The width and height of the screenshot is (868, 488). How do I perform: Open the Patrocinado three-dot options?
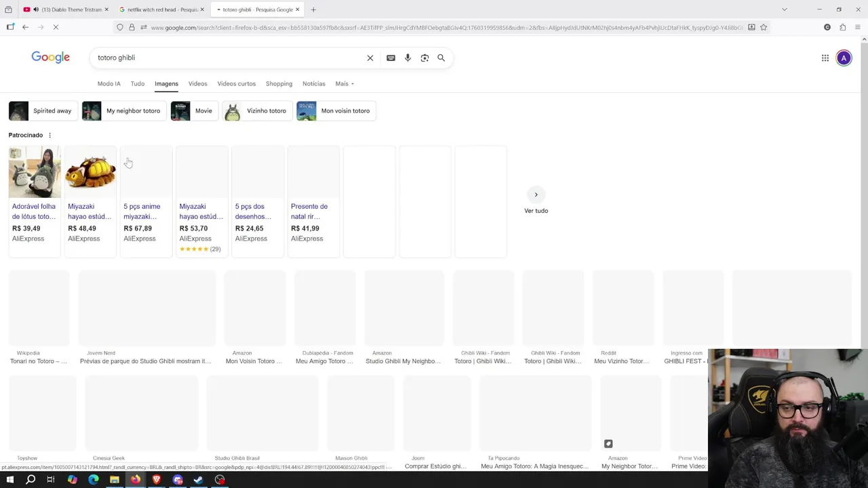[x=50, y=135]
